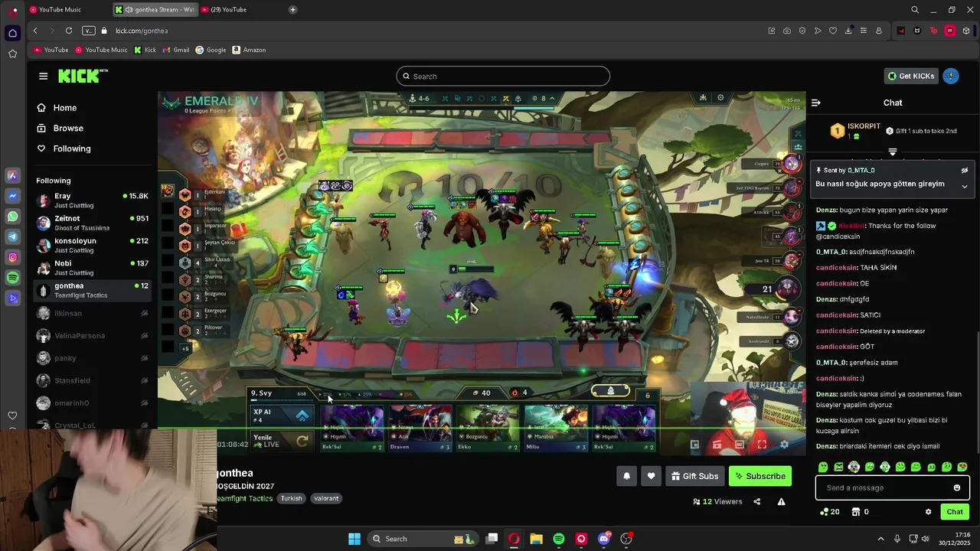980x551 pixels.
Task: Click the Kick search field
Action: 503,77
